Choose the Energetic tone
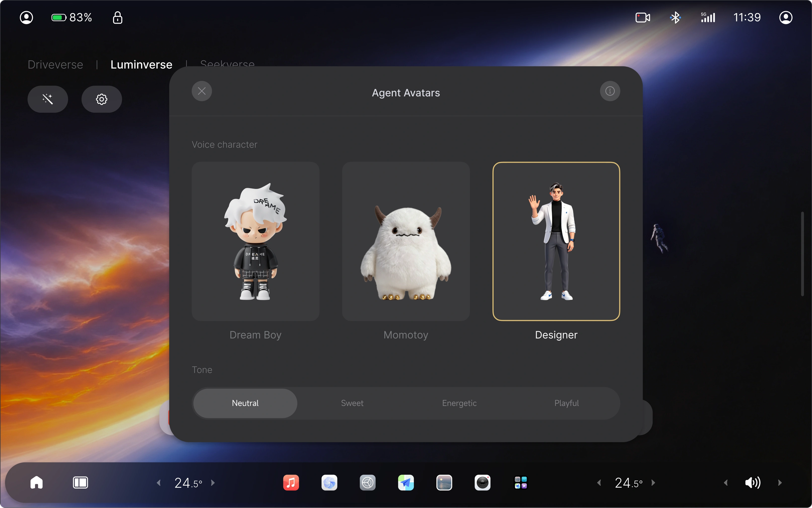 point(459,403)
